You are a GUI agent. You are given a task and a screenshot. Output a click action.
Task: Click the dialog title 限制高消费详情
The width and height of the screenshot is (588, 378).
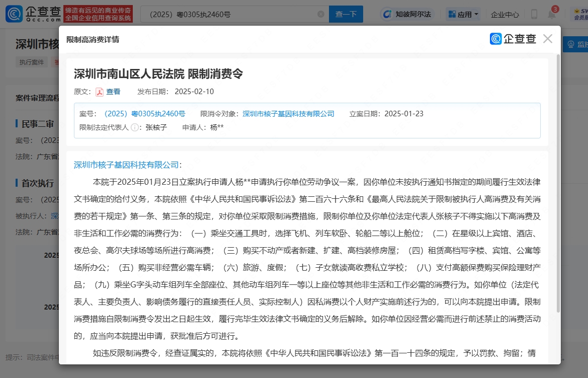tap(93, 39)
